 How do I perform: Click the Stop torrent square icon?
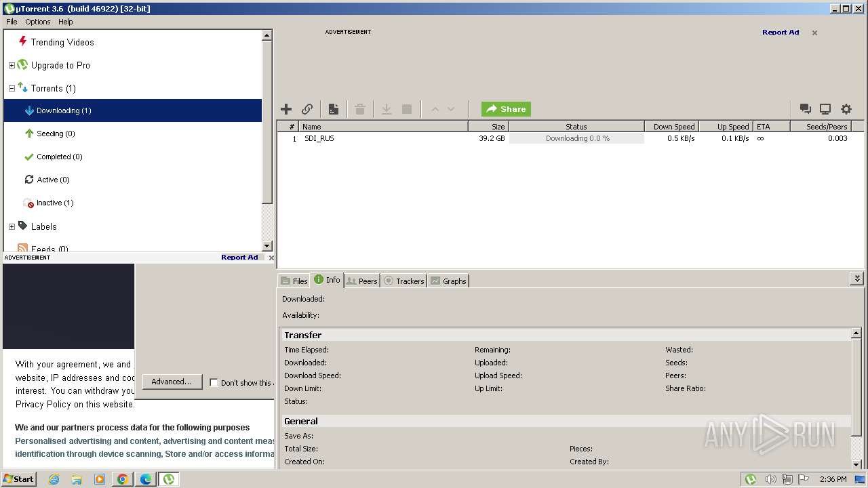coord(407,109)
